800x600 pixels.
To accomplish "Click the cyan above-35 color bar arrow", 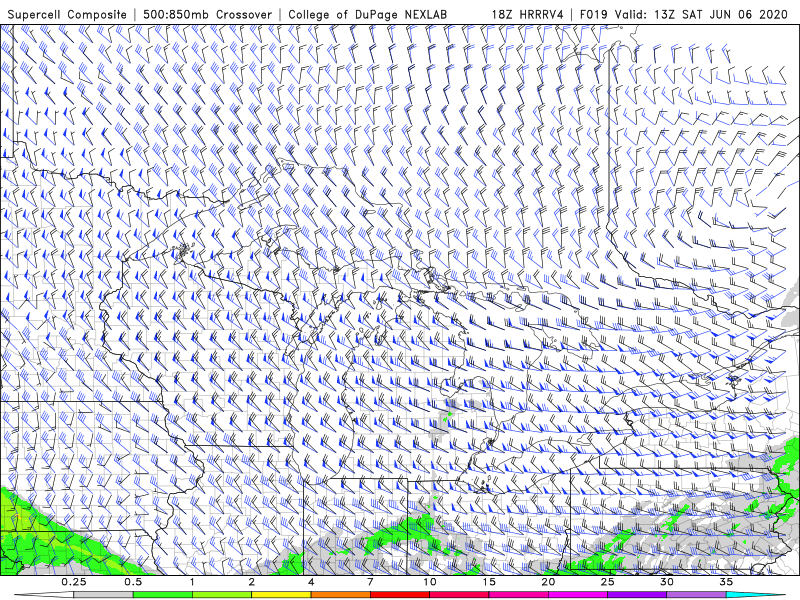I will (756, 595).
